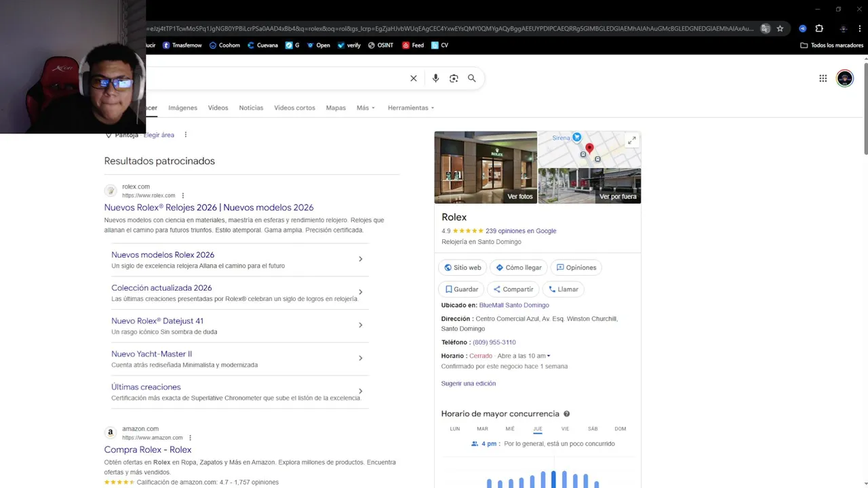This screenshot has width=868, height=488.
Task: Expand the Más search filter dropdown
Action: 366,108
